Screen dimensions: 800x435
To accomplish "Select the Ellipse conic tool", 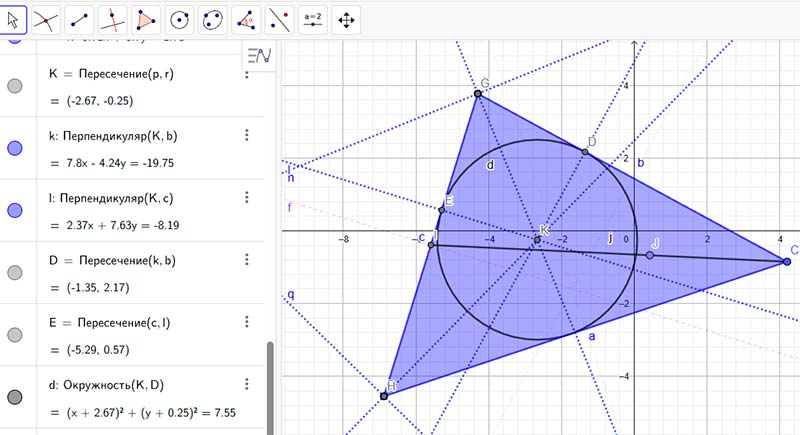I will pyautogui.click(x=212, y=19).
